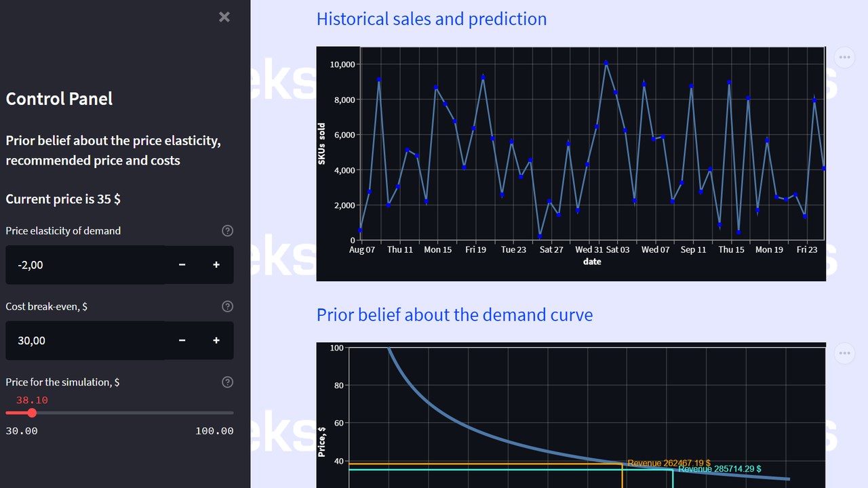This screenshot has height=488, width=868.
Task: Click the Revenue 262467.19 $ annotation
Action: [669, 463]
